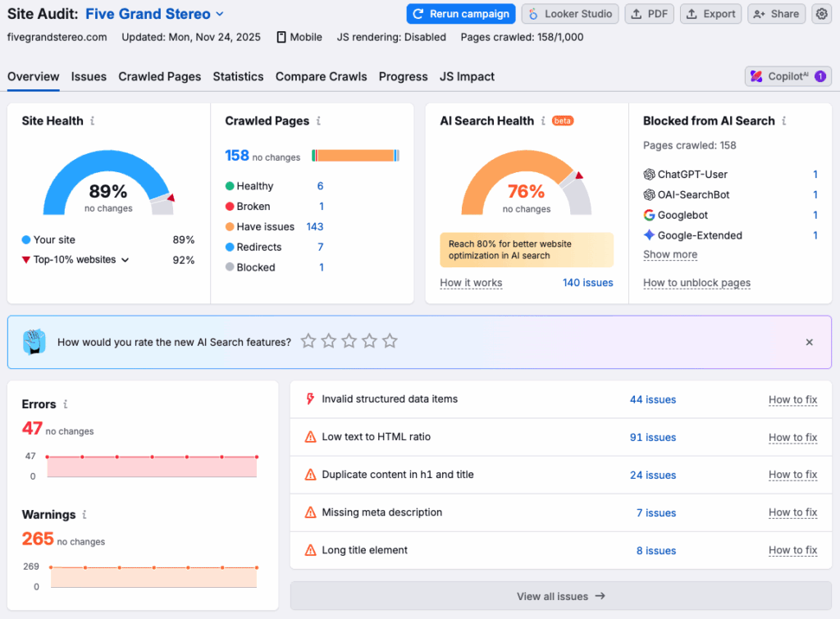Open the Copilot AI assistant
840x619 pixels.
pos(786,75)
